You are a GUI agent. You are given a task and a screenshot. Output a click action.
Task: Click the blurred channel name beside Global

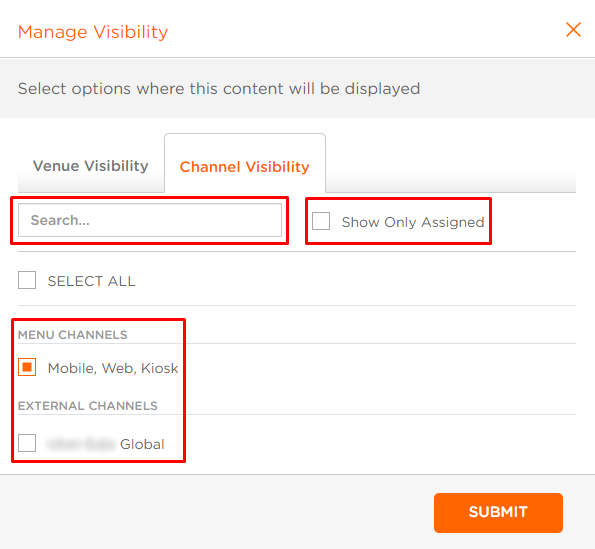(x=80, y=444)
